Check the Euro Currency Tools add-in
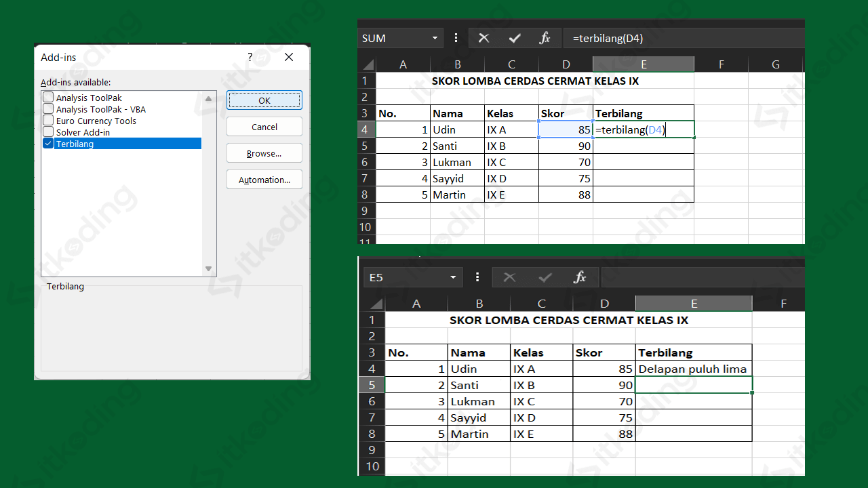 point(48,121)
